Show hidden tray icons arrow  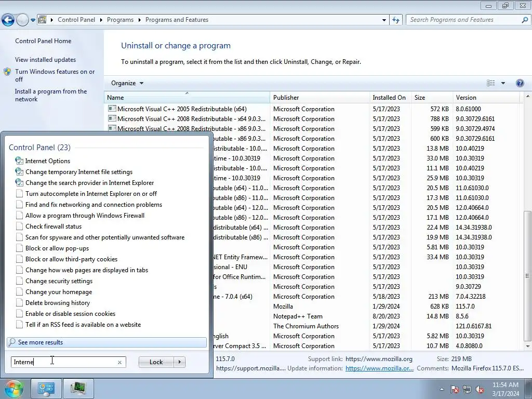pyautogui.click(x=442, y=389)
